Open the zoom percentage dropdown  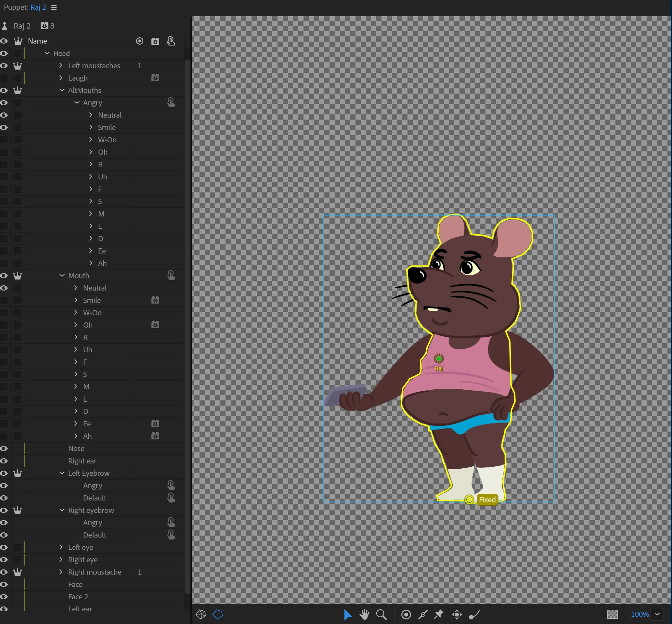(657, 614)
